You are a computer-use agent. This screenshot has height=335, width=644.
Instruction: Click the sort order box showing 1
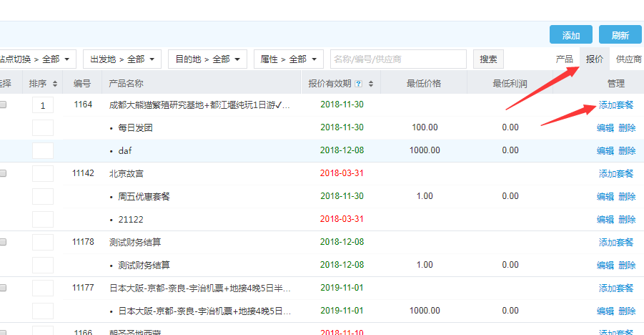[43, 105]
